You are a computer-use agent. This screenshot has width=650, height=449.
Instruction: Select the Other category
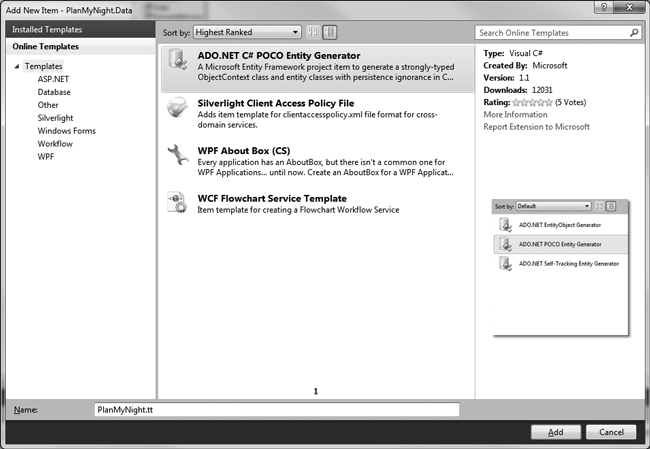point(48,105)
